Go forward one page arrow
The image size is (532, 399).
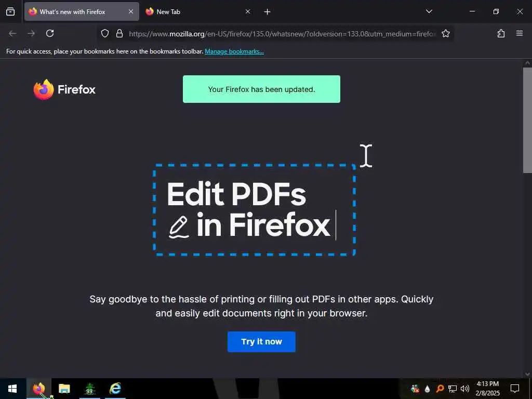point(31,33)
